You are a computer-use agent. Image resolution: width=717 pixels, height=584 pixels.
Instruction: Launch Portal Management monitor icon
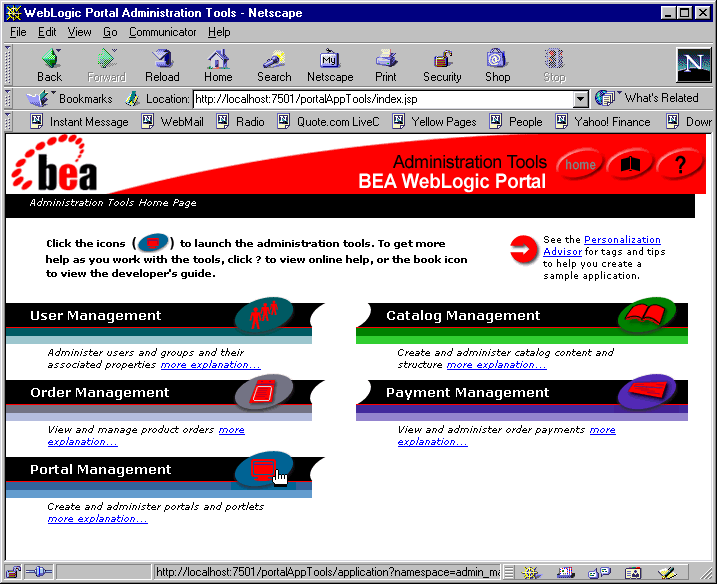264,469
